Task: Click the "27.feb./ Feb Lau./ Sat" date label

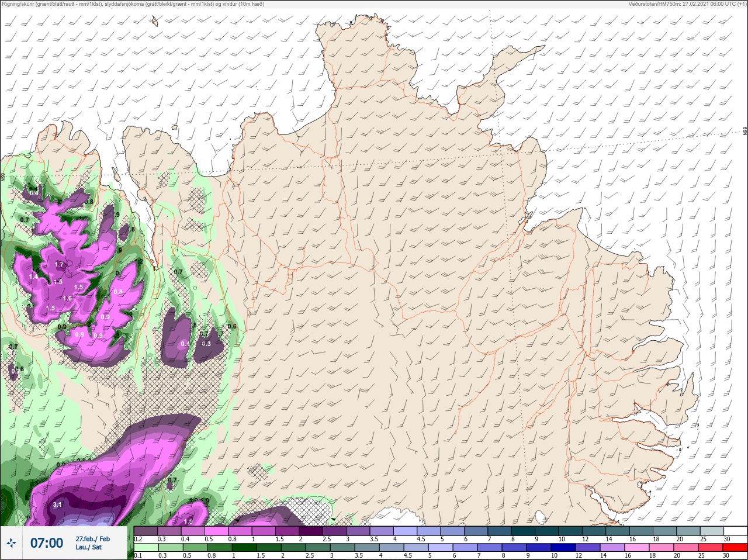Action: pos(92,543)
